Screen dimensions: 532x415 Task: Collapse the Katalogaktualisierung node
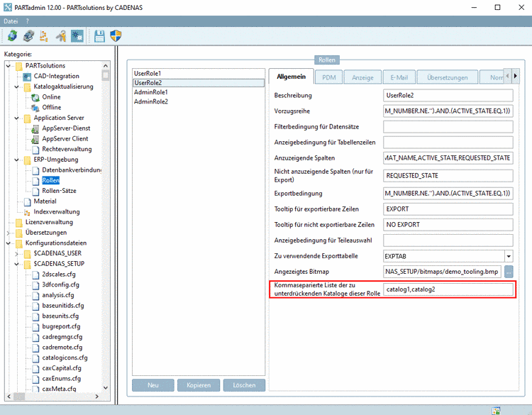16,87
